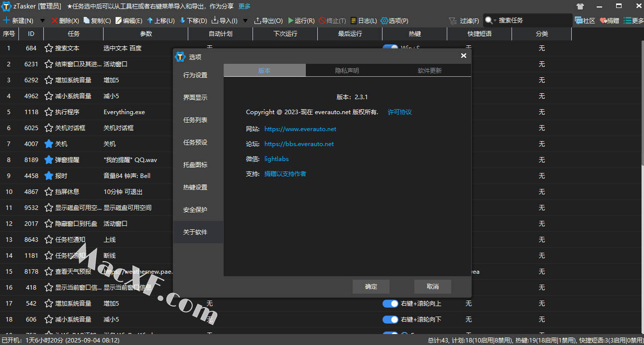Click the Filter (过滤) funnel button
This screenshot has height=345, width=644.
click(x=464, y=21)
